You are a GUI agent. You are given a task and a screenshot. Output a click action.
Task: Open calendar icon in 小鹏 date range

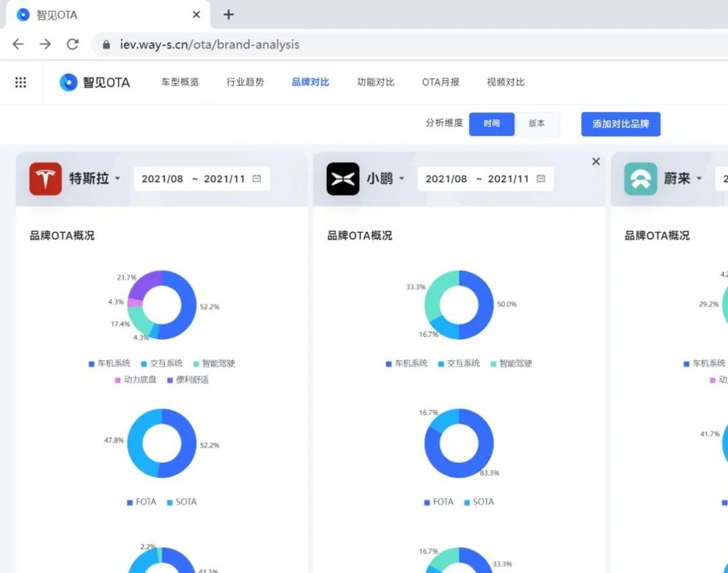541,179
